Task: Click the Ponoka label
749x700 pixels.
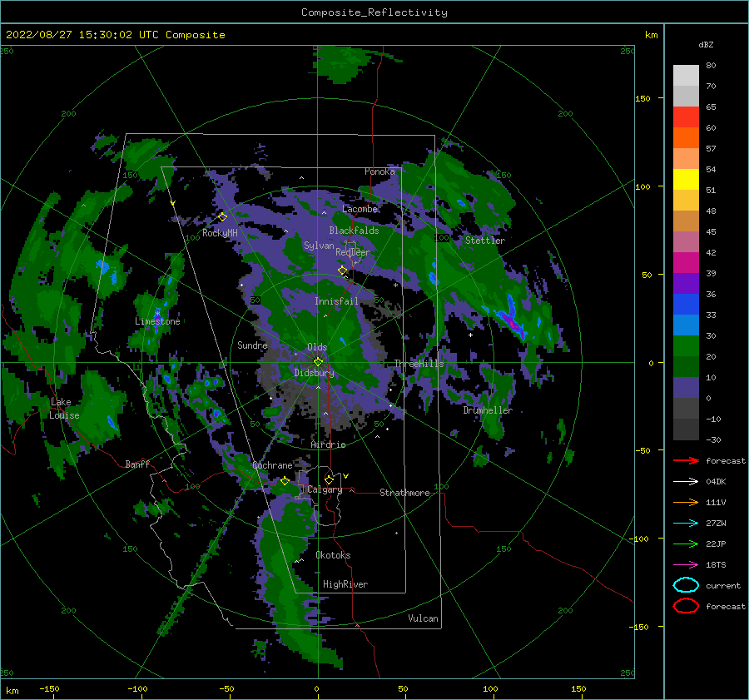Action: coord(379,171)
